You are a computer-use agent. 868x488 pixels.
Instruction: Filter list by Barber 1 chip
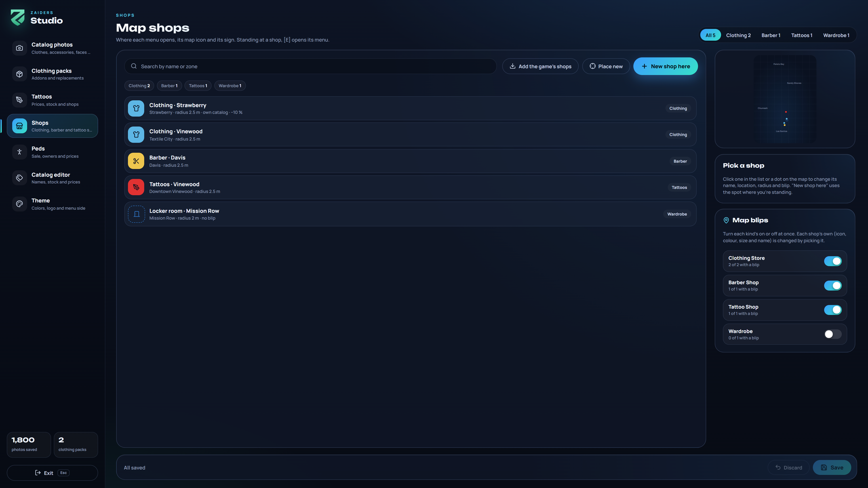pos(169,86)
